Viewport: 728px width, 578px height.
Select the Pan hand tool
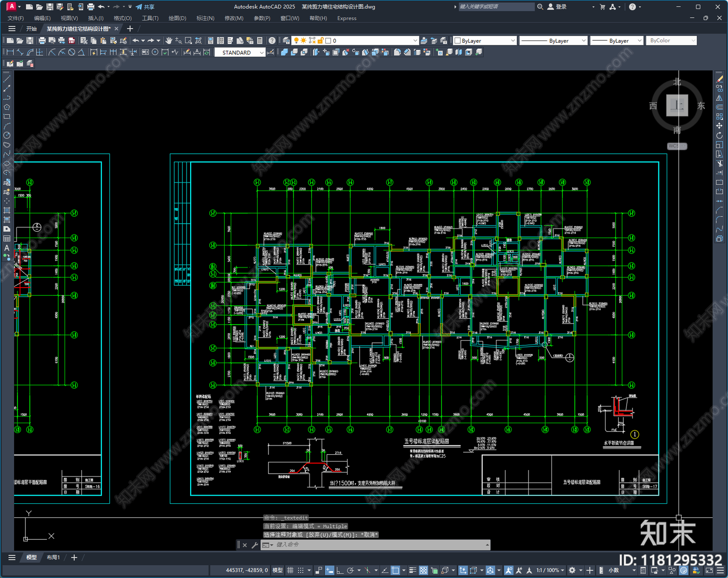point(169,41)
